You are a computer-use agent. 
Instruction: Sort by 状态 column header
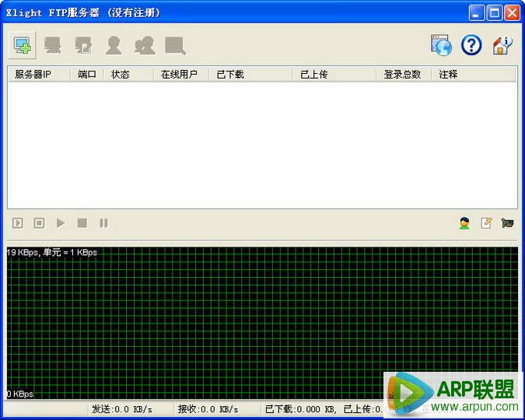click(x=128, y=74)
